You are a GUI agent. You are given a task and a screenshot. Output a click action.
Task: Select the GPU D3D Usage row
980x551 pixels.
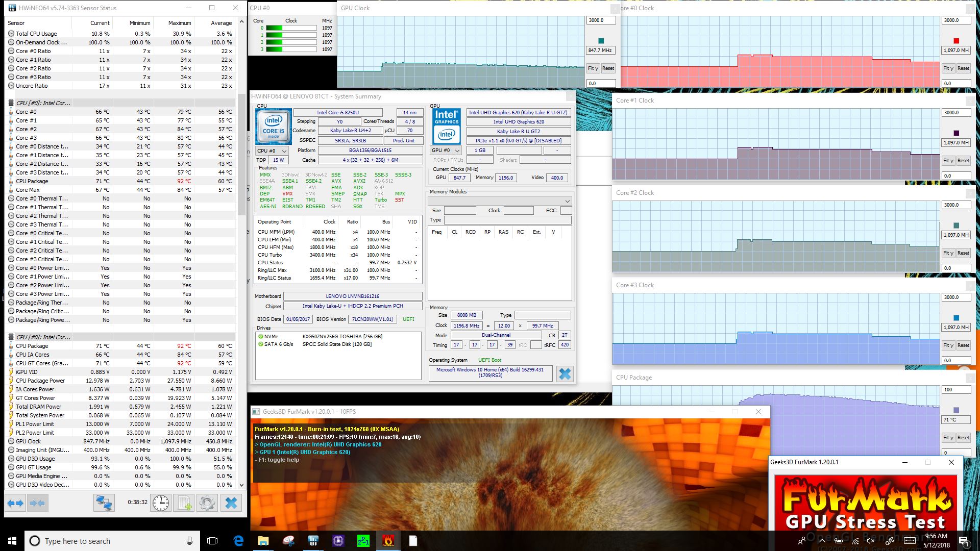[121, 459]
